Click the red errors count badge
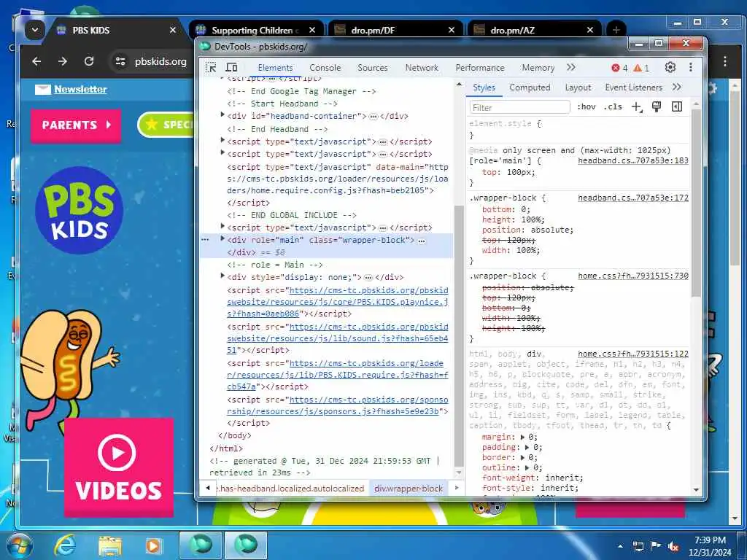The image size is (747, 560). click(619, 68)
